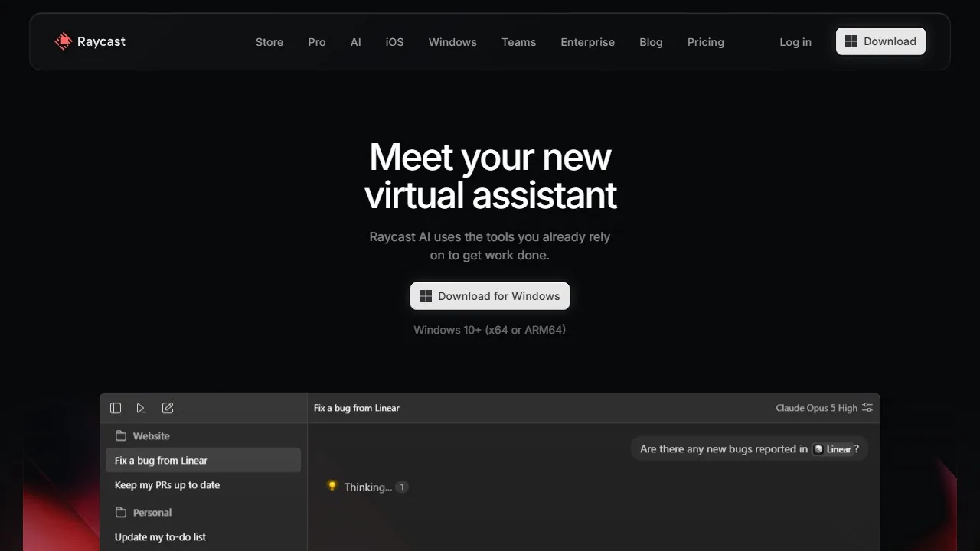Open the Blog link
Image resolution: width=980 pixels, height=551 pixels.
point(651,42)
